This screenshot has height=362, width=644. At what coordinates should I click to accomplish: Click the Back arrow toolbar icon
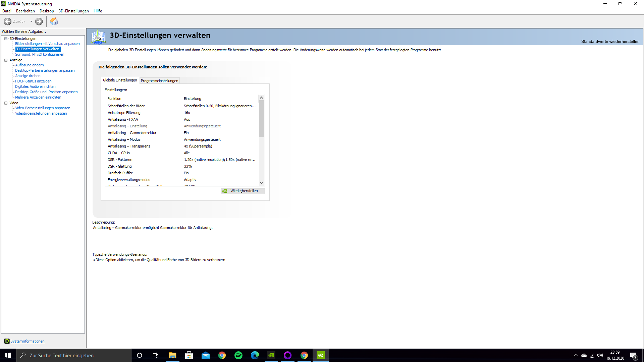pyautogui.click(x=8, y=21)
